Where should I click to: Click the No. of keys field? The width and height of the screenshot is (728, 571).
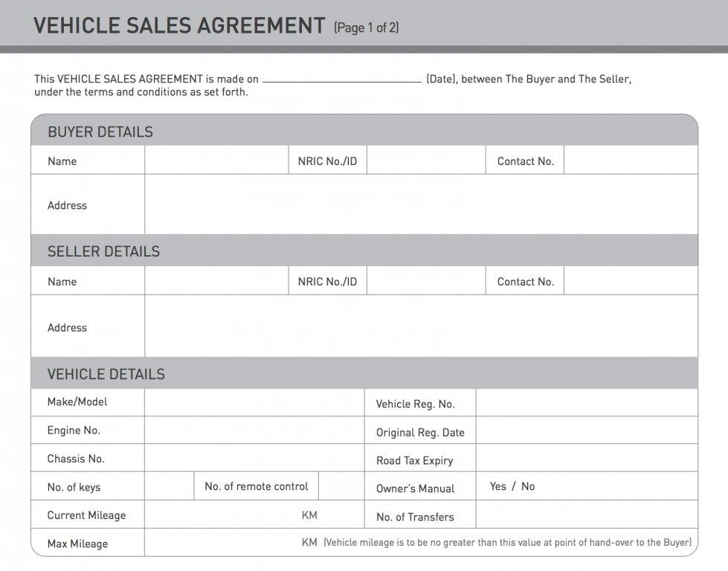169,486
